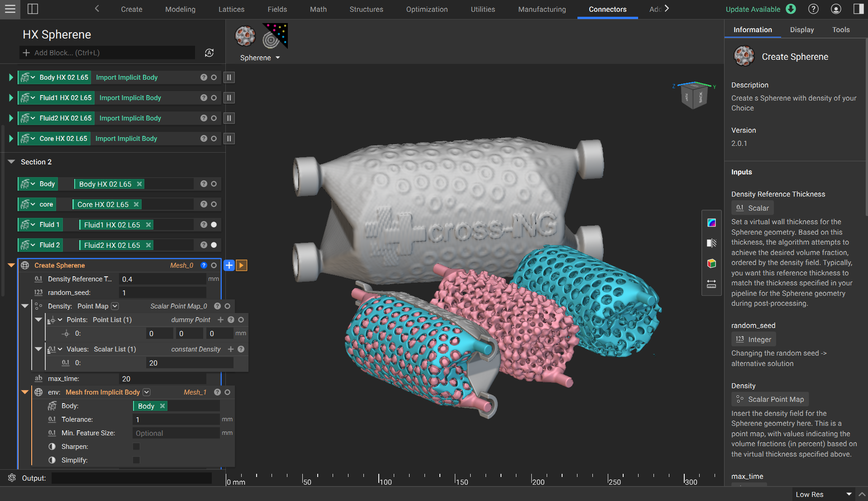Click the Add Block search field

(x=109, y=53)
